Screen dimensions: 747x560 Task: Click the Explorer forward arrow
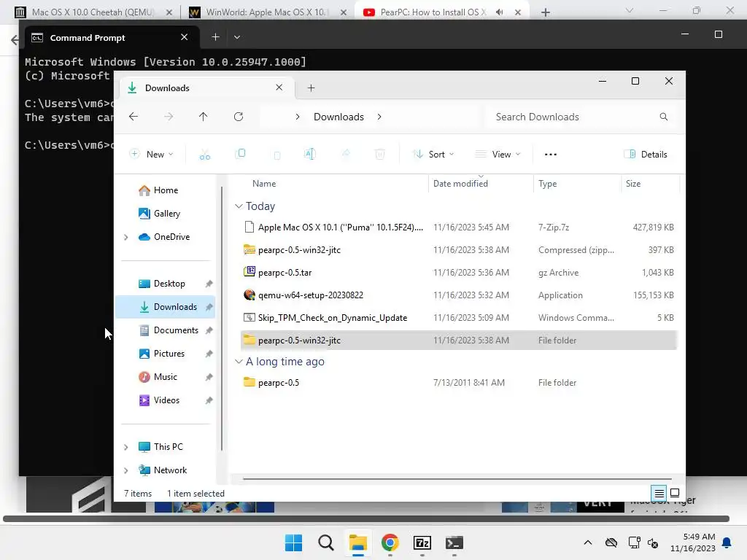(169, 117)
